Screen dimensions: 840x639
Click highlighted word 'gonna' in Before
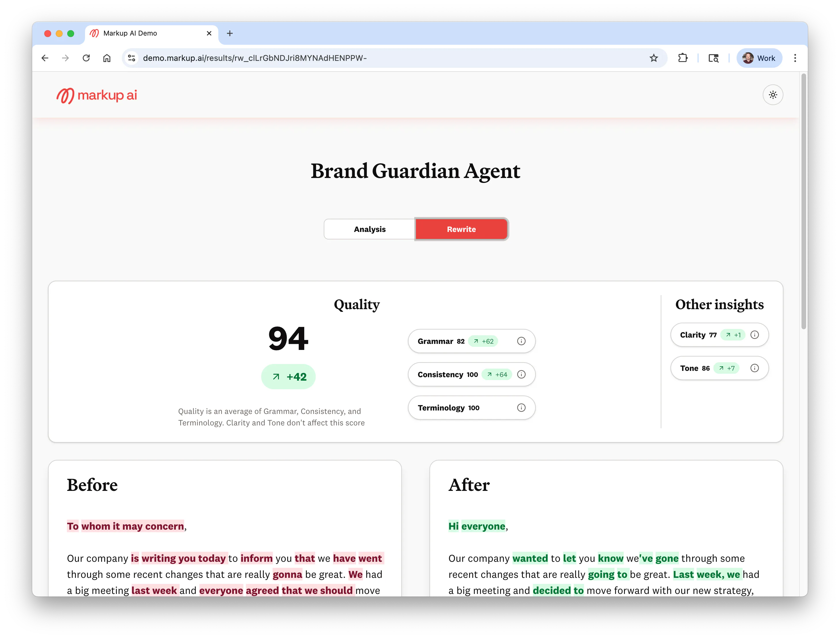click(287, 574)
